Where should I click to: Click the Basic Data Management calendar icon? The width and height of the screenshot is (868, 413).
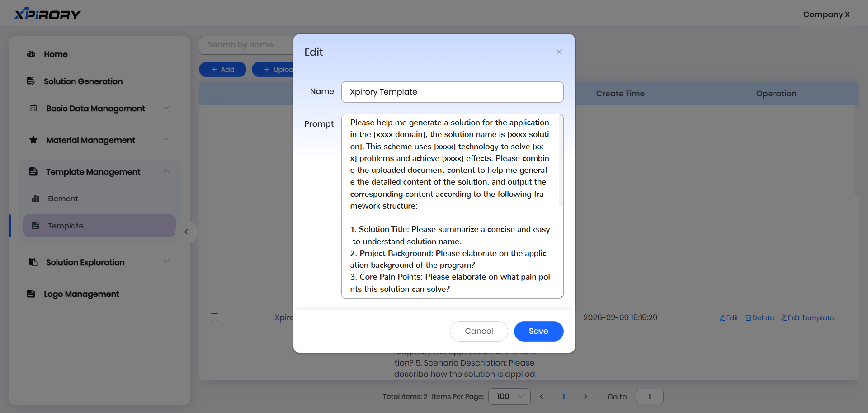(33, 108)
